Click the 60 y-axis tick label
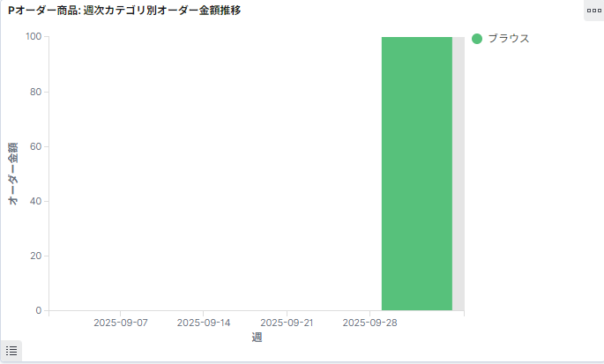Viewport: 604px width, 364px height. (36, 146)
